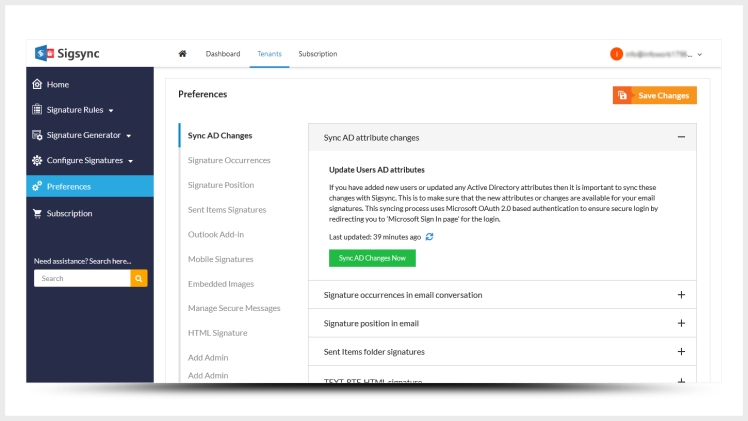This screenshot has height=421, width=748.
Task: Open Preferences in the sidebar
Action: point(68,186)
